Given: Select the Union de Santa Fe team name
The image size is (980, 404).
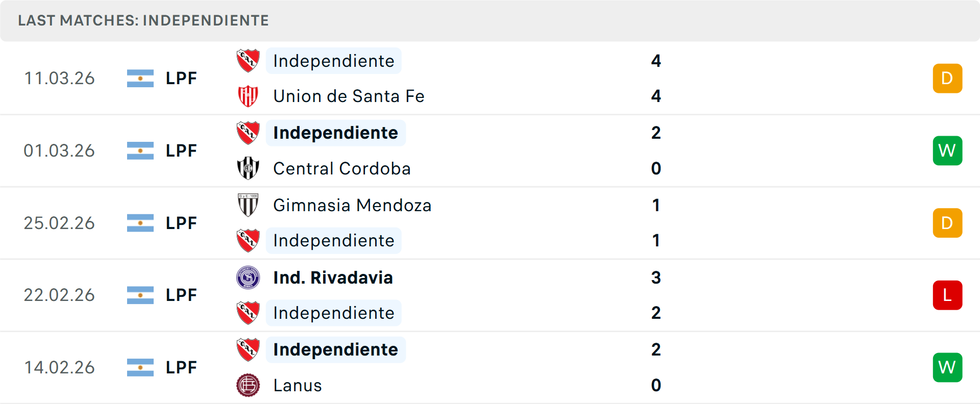Looking at the screenshot, I should 349,96.
